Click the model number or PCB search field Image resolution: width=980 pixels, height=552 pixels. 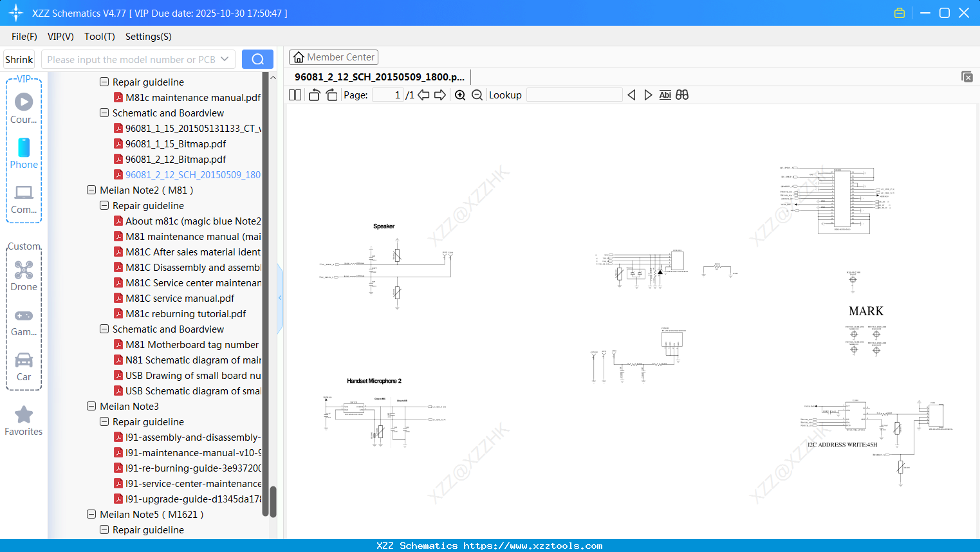pyautogui.click(x=131, y=59)
